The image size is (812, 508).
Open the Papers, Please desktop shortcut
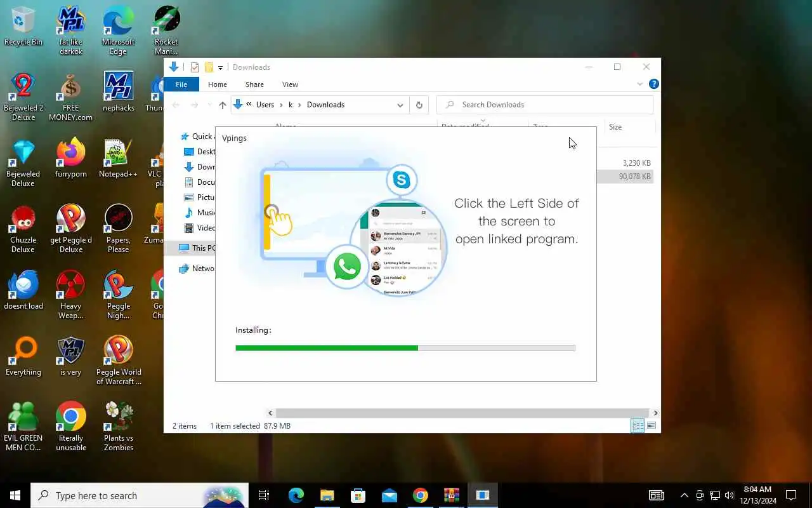tap(118, 229)
